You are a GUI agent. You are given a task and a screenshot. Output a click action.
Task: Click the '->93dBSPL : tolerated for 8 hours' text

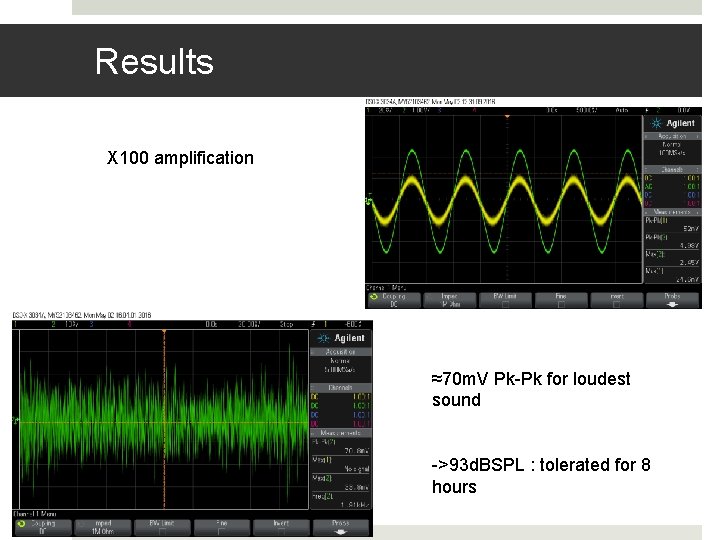[541, 476]
